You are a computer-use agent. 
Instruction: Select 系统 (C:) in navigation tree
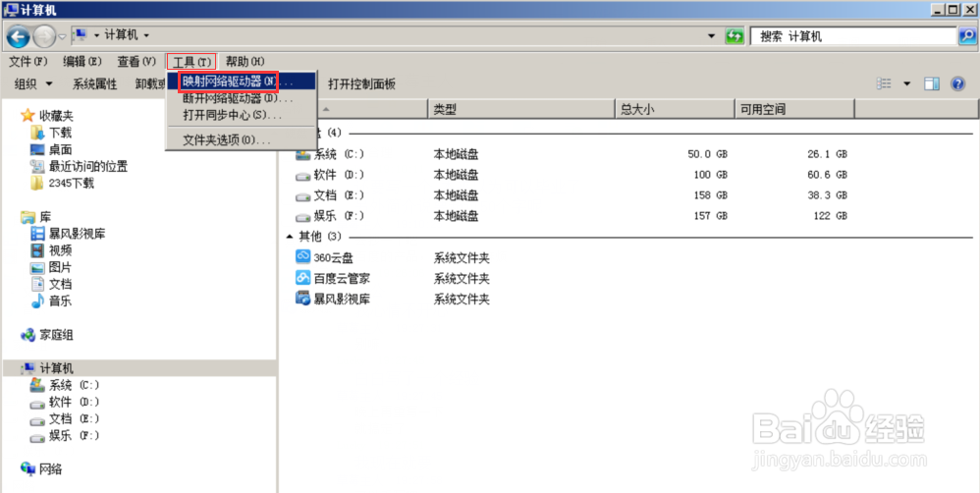coord(74,386)
